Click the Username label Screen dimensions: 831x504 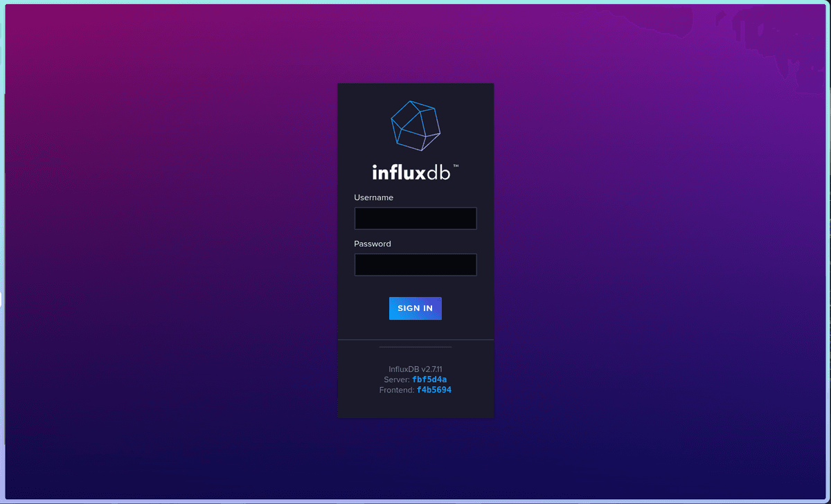coord(374,197)
